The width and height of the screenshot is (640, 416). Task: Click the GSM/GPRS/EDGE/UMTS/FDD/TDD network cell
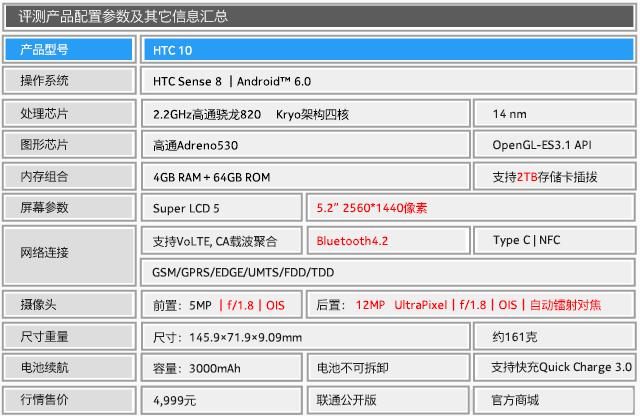point(386,272)
